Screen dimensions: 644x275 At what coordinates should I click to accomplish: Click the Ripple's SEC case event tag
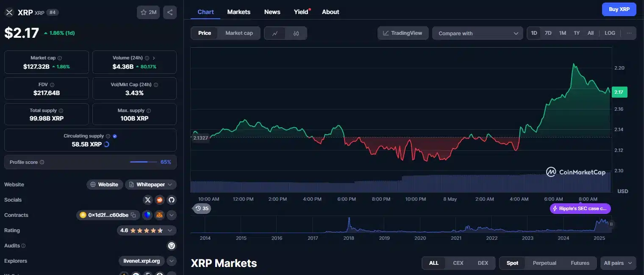tap(581, 208)
